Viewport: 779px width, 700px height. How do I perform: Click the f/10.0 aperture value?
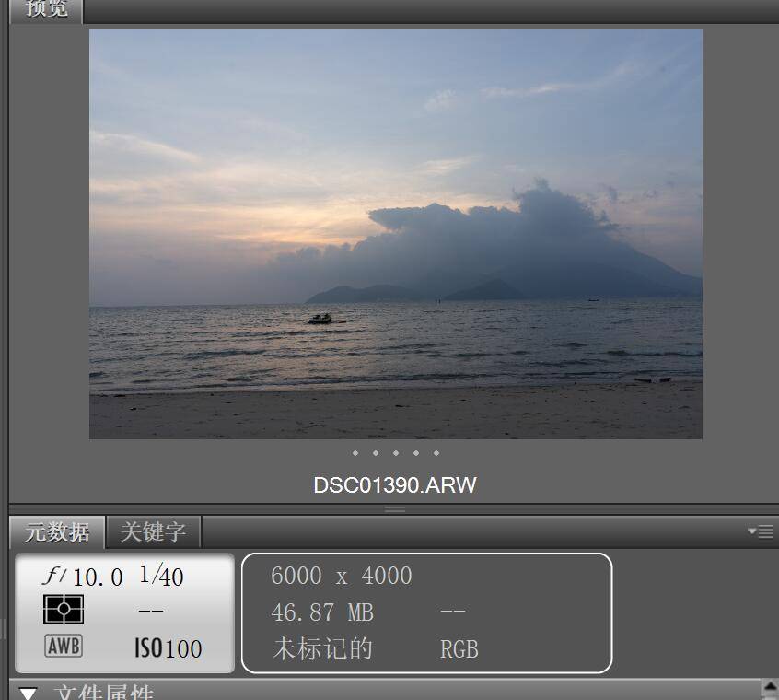click(83, 577)
